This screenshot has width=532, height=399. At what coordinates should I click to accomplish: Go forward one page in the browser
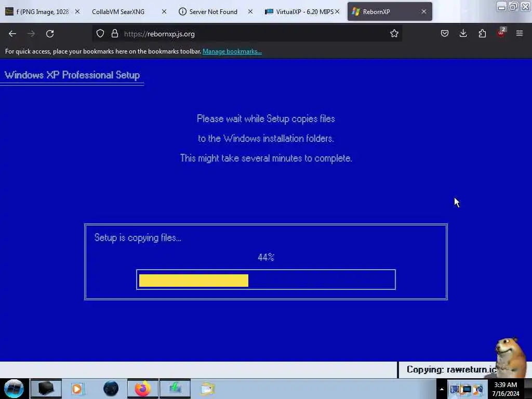[x=31, y=34]
